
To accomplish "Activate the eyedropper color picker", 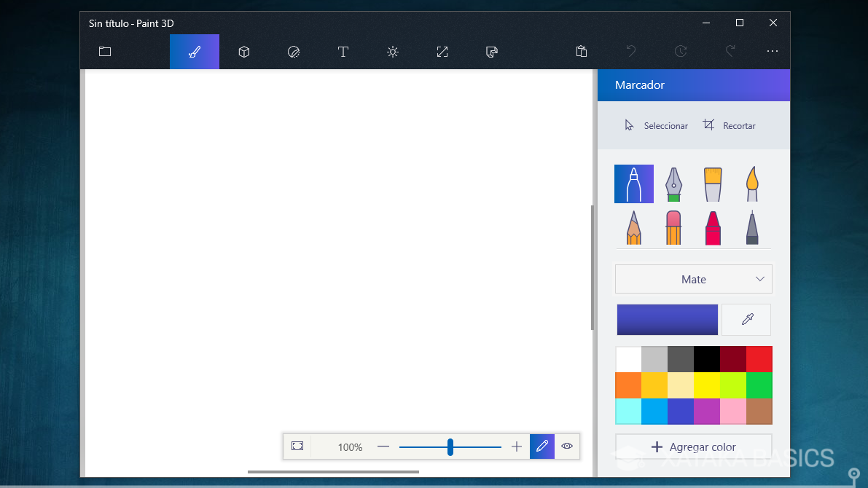I will coord(746,319).
